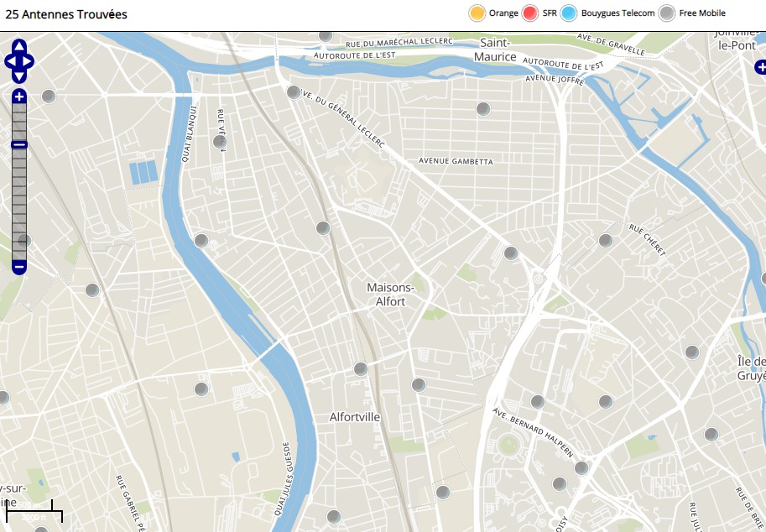Select antenna marker on Ave. du Général Leclerc
Screen dimensions: 766x532
pyautogui.click(x=294, y=92)
